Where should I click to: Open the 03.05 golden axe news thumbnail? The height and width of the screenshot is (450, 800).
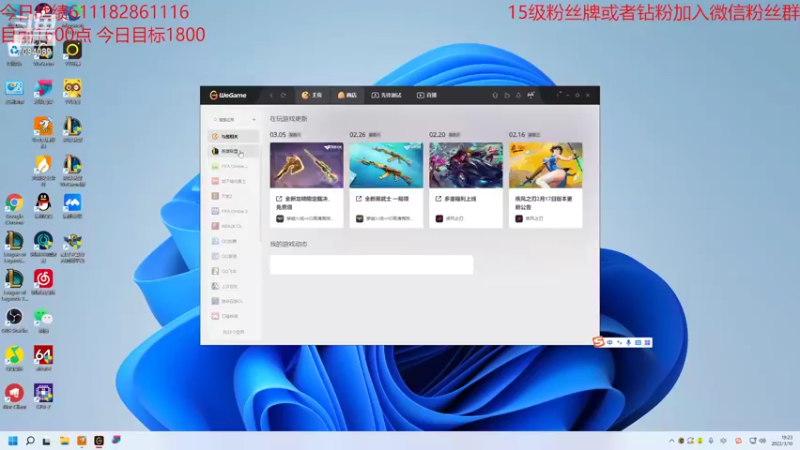click(307, 165)
